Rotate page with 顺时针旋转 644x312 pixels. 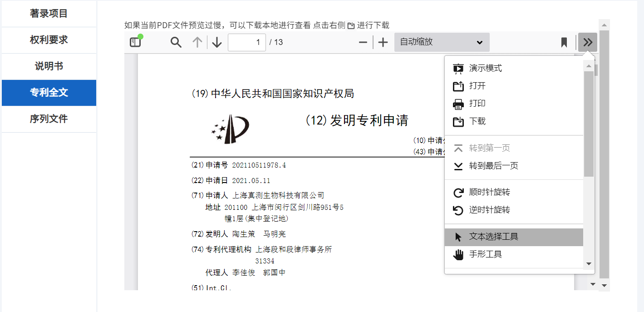(x=489, y=192)
